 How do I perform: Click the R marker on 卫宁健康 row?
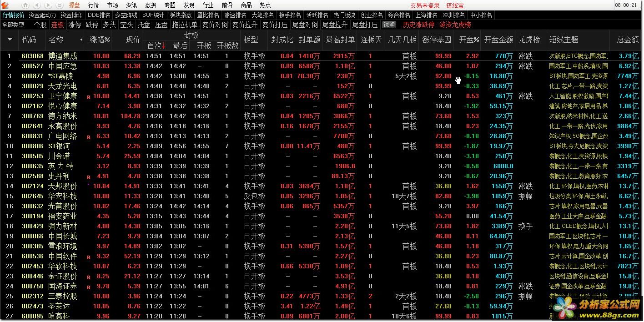[88, 97]
